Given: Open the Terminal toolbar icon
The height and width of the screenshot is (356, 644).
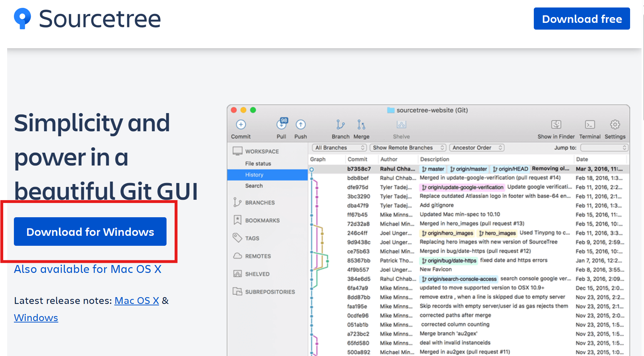Looking at the screenshot, I should 590,124.
